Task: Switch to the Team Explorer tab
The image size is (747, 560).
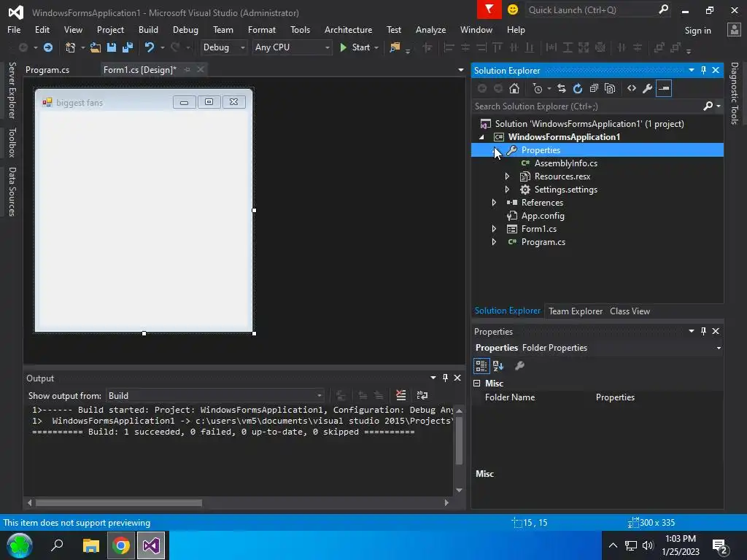Action: tap(576, 311)
